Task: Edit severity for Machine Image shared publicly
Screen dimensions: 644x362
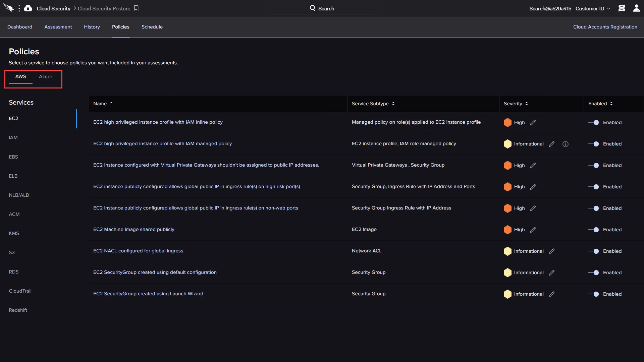Action: pos(533,230)
